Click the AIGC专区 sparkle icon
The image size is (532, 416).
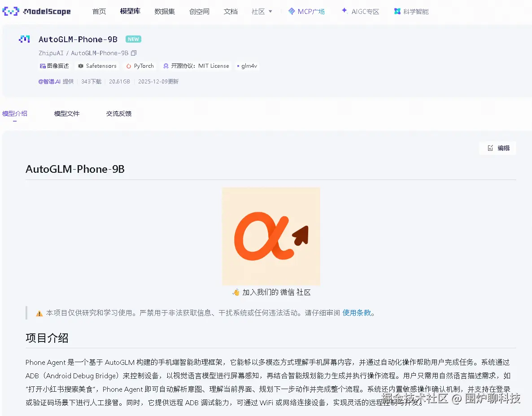click(344, 11)
